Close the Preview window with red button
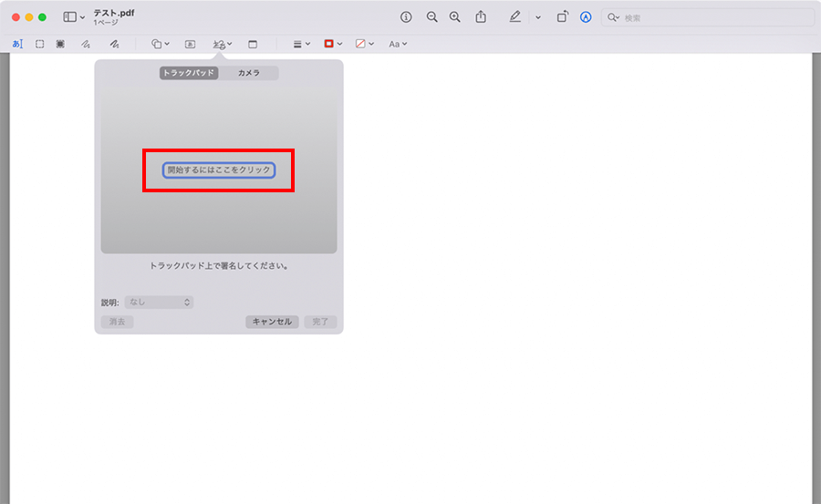 pyautogui.click(x=16, y=17)
